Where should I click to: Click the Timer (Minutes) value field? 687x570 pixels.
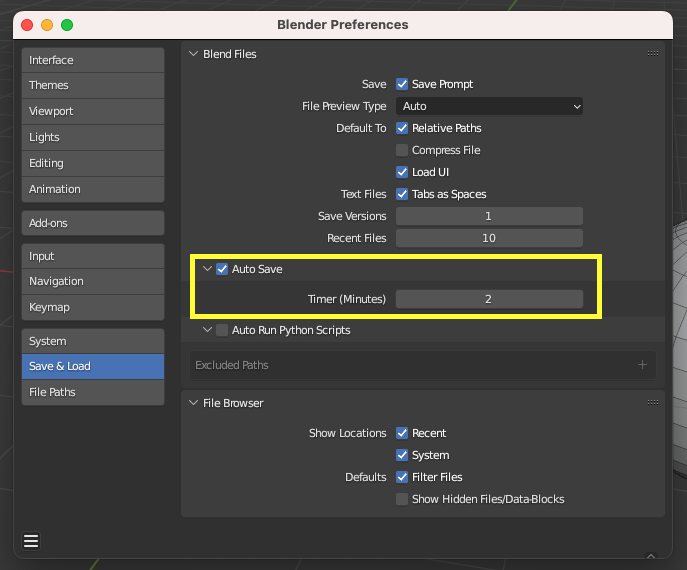point(489,299)
